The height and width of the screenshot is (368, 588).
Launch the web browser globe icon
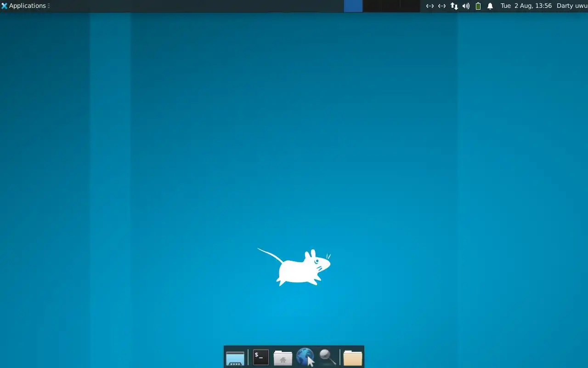pos(305,357)
